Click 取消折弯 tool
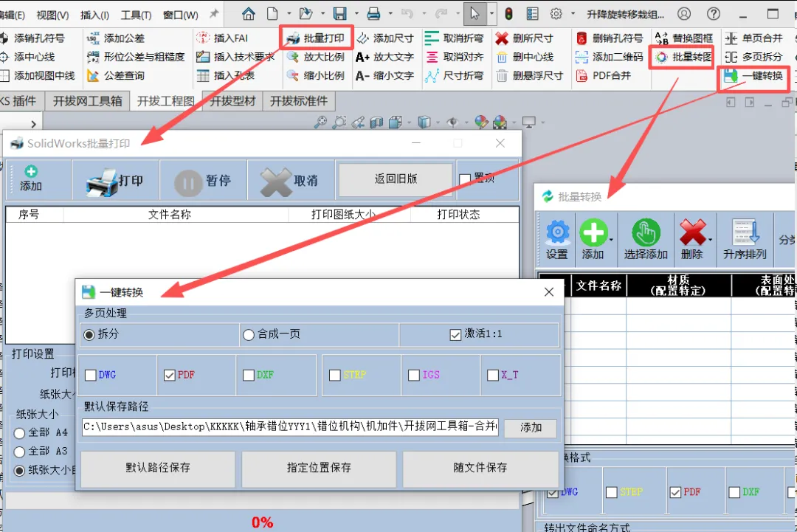Viewport: 797px width, 532px height. (455, 38)
